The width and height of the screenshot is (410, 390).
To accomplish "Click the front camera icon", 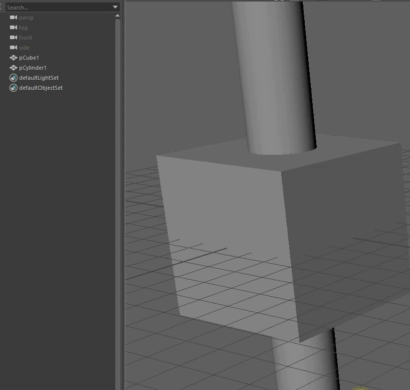I will coord(13,37).
